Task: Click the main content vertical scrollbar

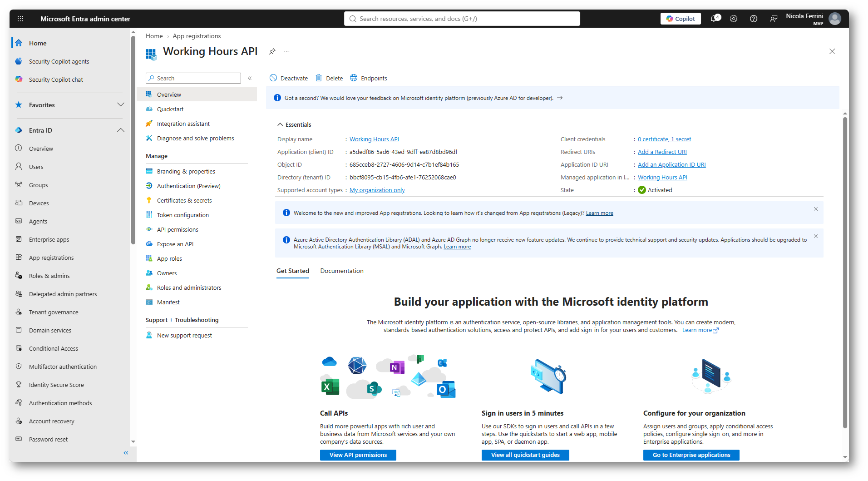Action: [845, 273]
